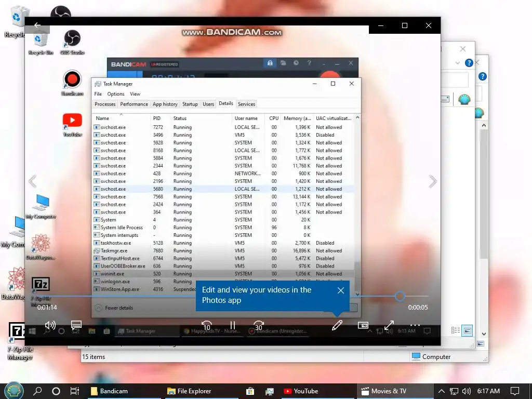The image size is (532, 399).
Task: Open the App history tab
Action: pos(165,104)
